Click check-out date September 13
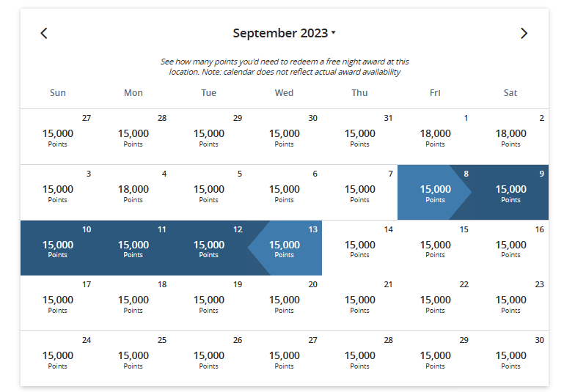The height and width of the screenshot is (392, 564). [285, 248]
